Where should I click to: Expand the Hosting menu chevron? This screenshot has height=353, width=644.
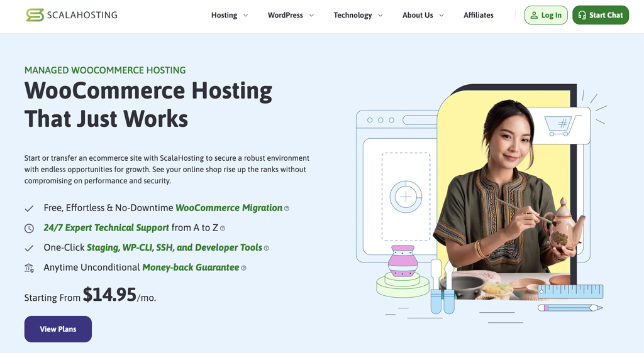246,16
